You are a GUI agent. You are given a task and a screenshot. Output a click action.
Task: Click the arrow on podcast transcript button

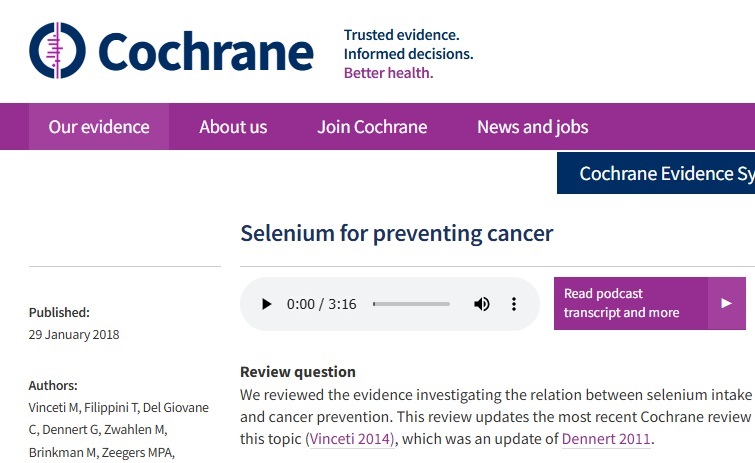pyautogui.click(x=726, y=303)
